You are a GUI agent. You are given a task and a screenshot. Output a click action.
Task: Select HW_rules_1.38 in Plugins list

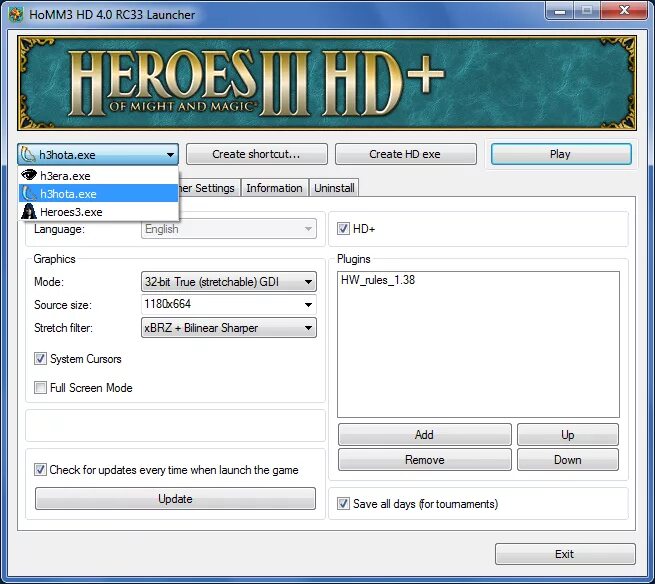tap(378, 280)
